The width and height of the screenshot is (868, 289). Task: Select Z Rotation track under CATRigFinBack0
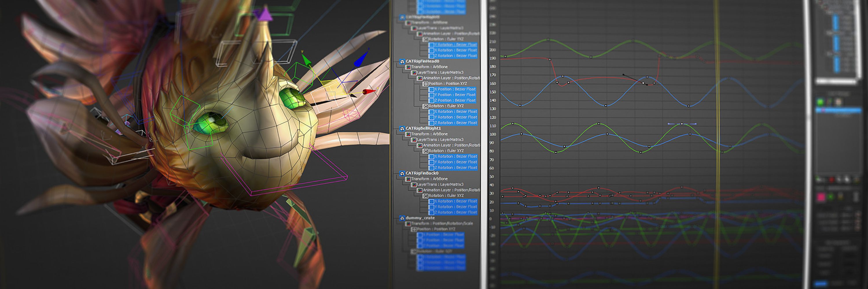pos(453,212)
